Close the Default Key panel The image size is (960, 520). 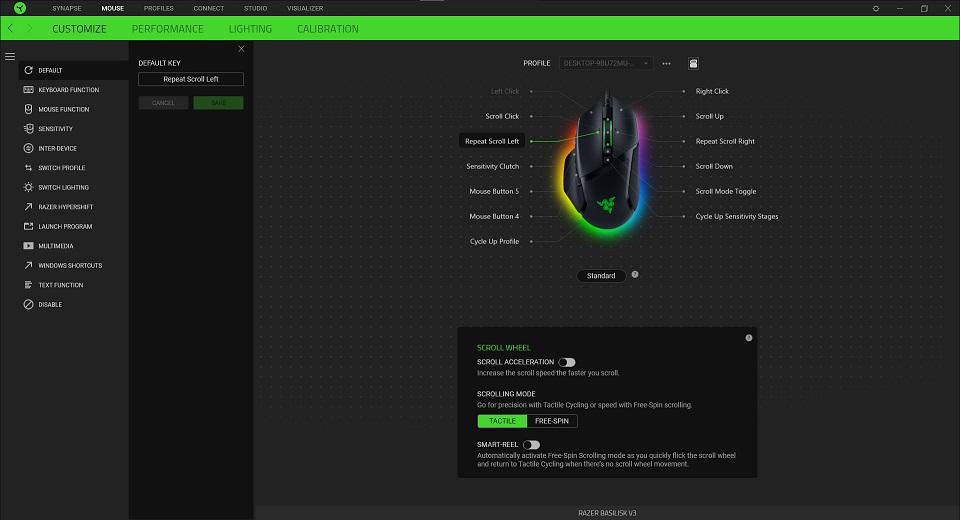point(241,49)
